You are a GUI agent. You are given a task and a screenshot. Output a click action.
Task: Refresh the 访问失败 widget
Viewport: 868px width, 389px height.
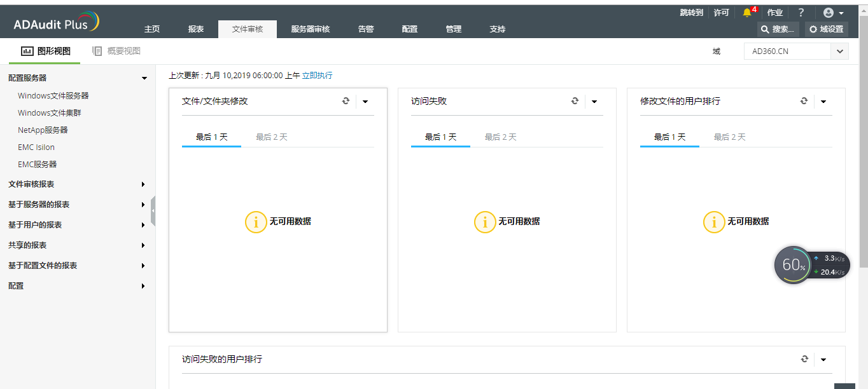[x=575, y=101]
